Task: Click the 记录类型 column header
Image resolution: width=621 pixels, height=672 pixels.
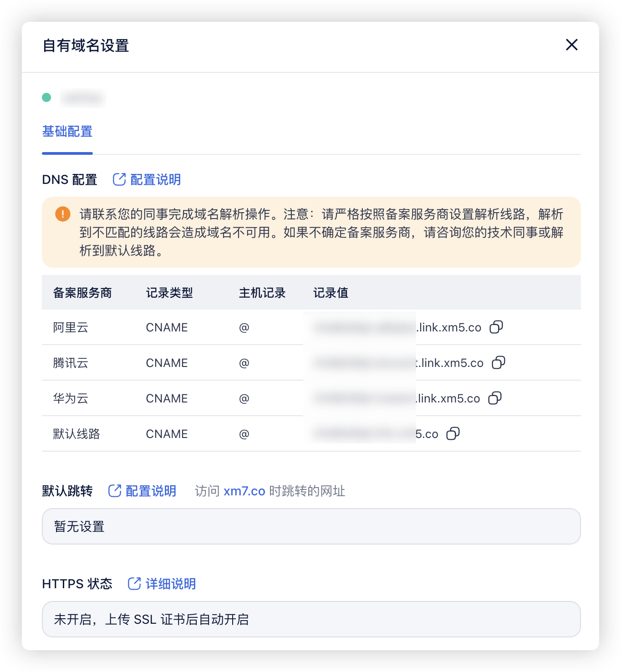Action: tap(169, 293)
